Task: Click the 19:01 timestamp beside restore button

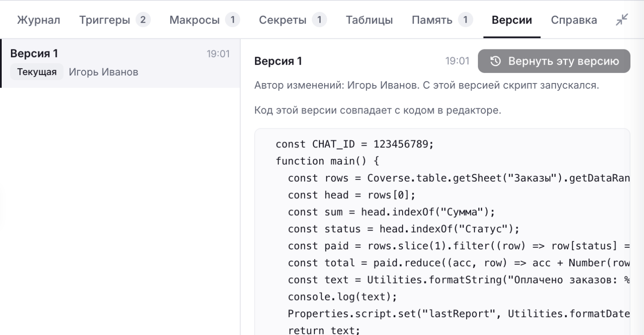Action: (457, 61)
